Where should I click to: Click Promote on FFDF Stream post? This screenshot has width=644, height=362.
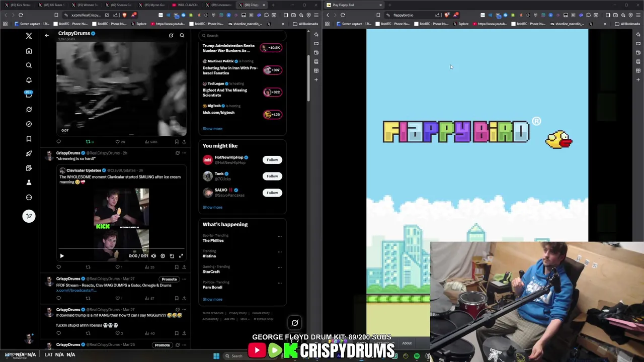coord(169,279)
